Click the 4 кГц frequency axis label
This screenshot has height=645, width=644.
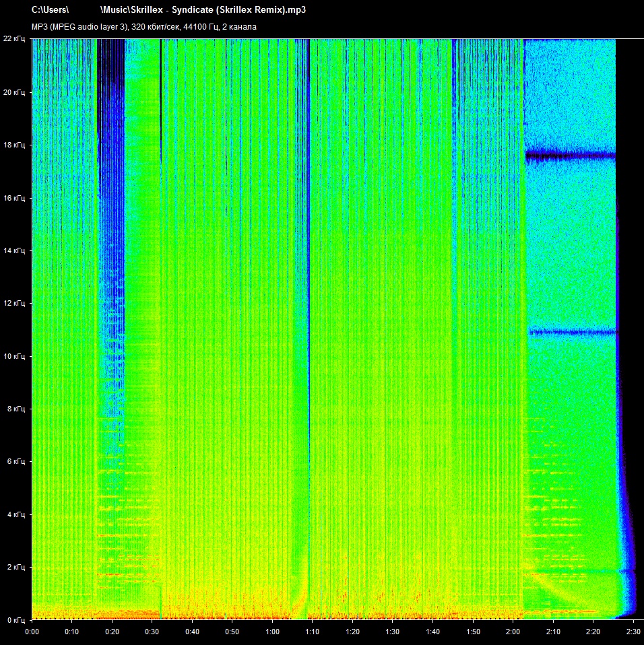[15, 514]
